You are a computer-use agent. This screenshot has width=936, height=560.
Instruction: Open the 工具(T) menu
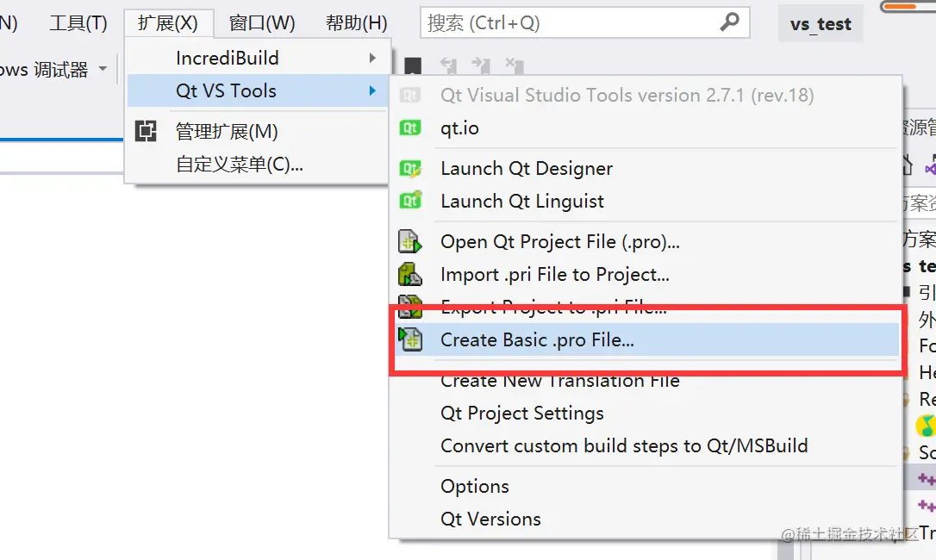78,23
